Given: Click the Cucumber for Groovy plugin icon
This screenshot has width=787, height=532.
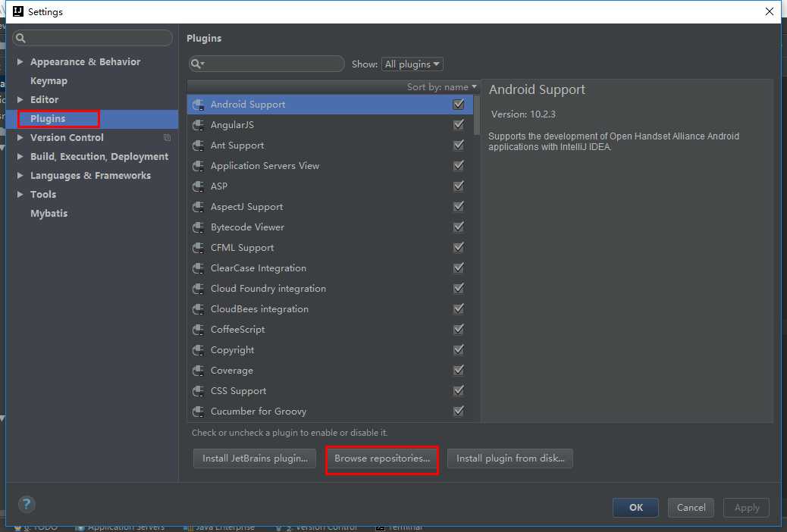Looking at the screenshot, I should 198,412.
